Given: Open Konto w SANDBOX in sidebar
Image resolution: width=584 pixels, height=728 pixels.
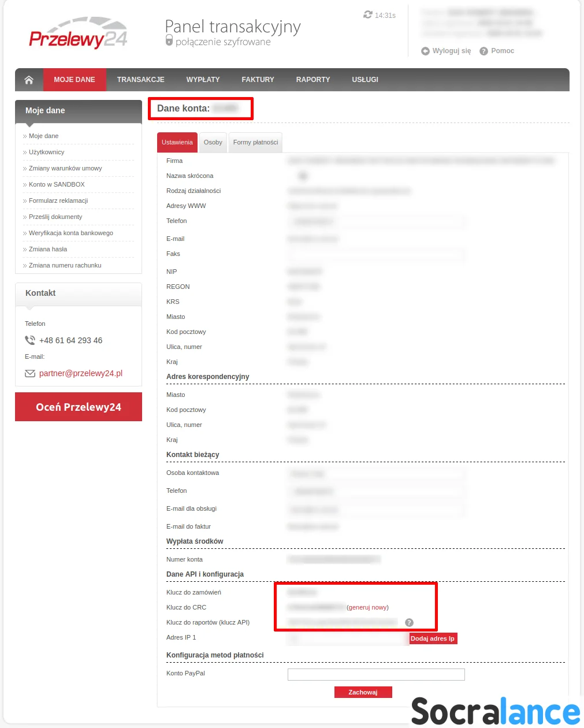Looking at the screenshot, I should 57,184.
